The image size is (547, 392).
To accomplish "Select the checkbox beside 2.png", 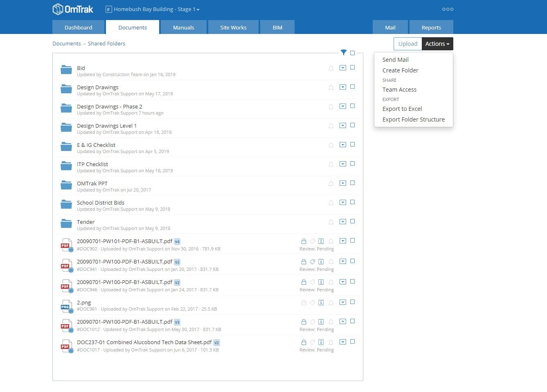I will coord(352,302).
